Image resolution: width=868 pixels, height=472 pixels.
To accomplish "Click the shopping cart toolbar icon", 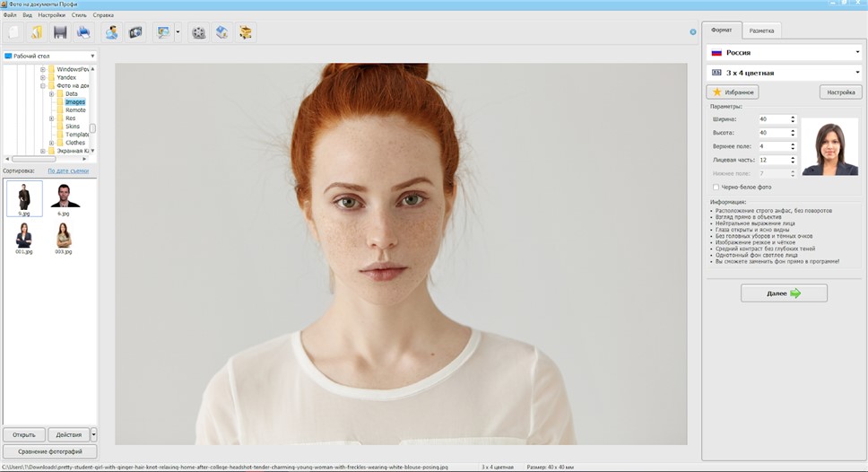I will click(x=245, y=32).
